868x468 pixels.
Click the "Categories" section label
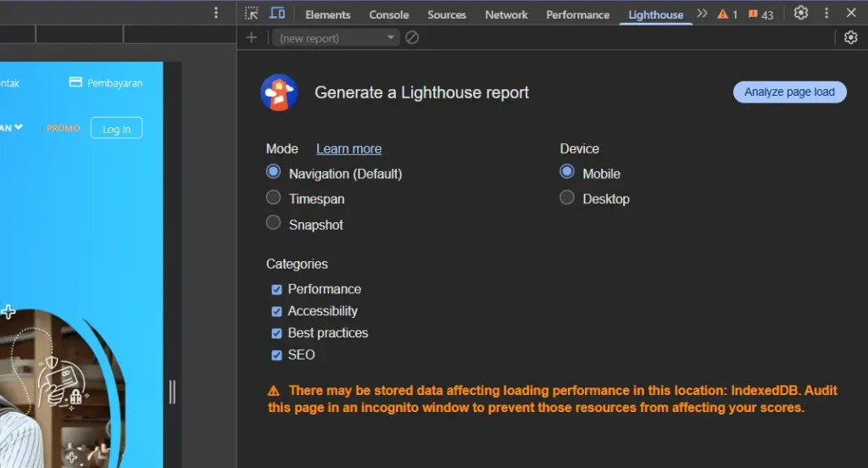click(297, 265)
